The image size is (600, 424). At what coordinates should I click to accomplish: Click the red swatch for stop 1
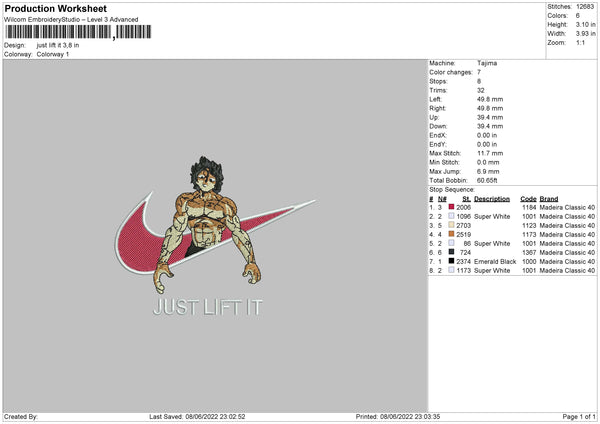point(452,207)
